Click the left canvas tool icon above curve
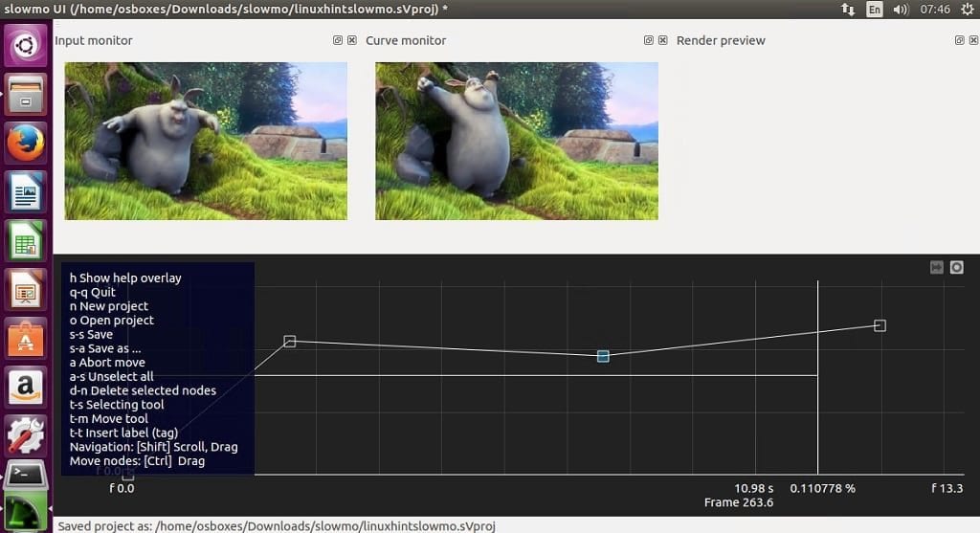Screen dimensions: 980x533 (x=936, y=267)
